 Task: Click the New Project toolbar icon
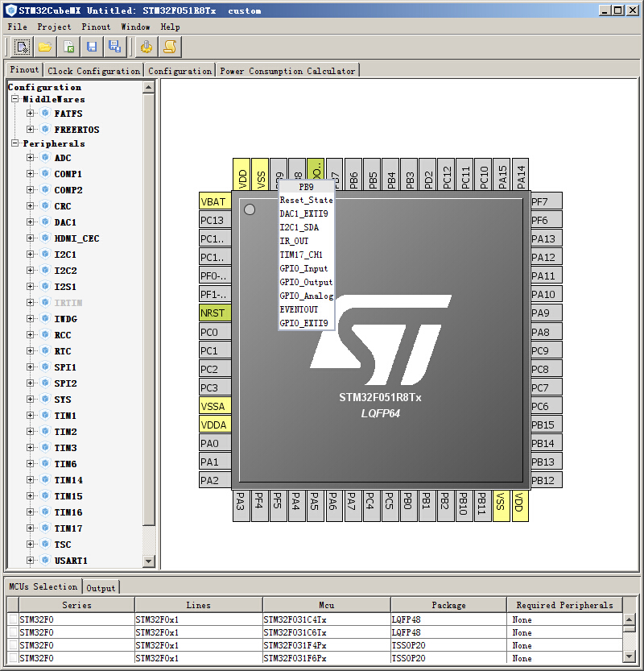(22, 47)
